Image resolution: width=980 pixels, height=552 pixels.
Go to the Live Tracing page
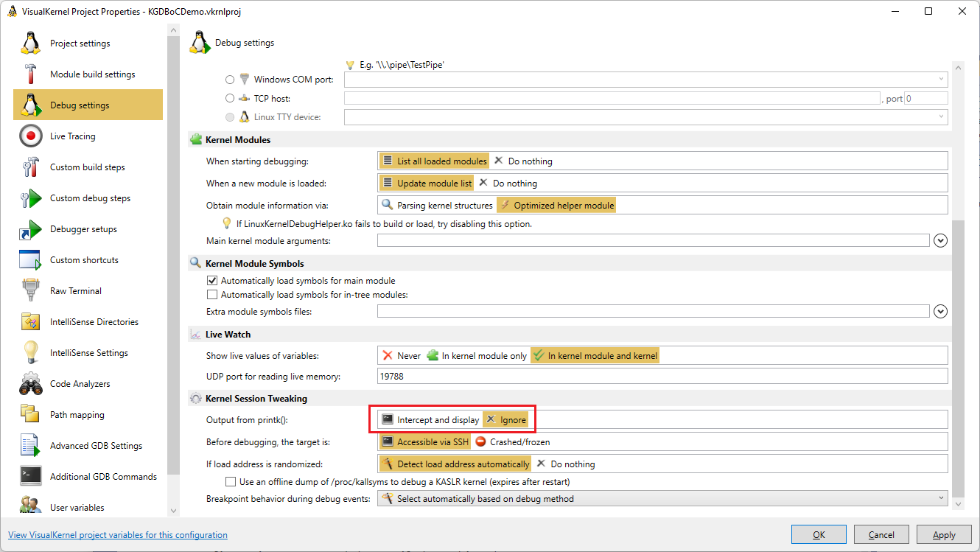(x=88, y=136)
